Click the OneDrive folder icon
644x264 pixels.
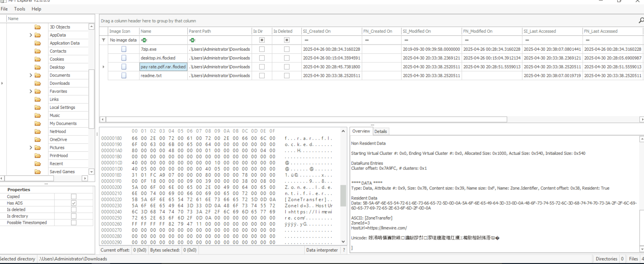pos(38,139)
